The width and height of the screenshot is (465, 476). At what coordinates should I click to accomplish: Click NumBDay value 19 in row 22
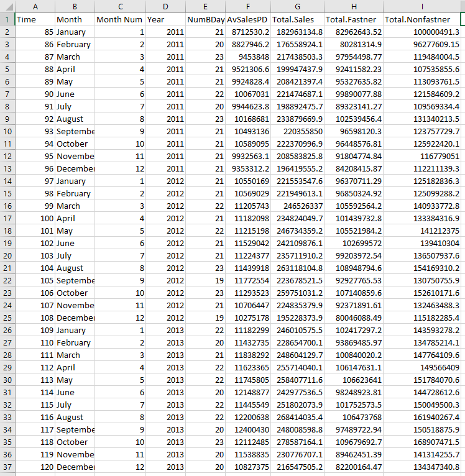[x=205, y=280]
